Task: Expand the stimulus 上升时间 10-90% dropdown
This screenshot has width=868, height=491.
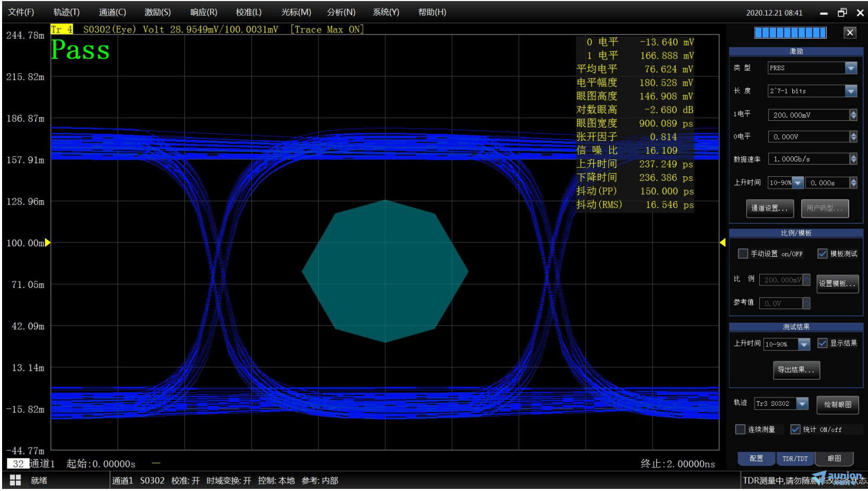Action: click(797, 182)
